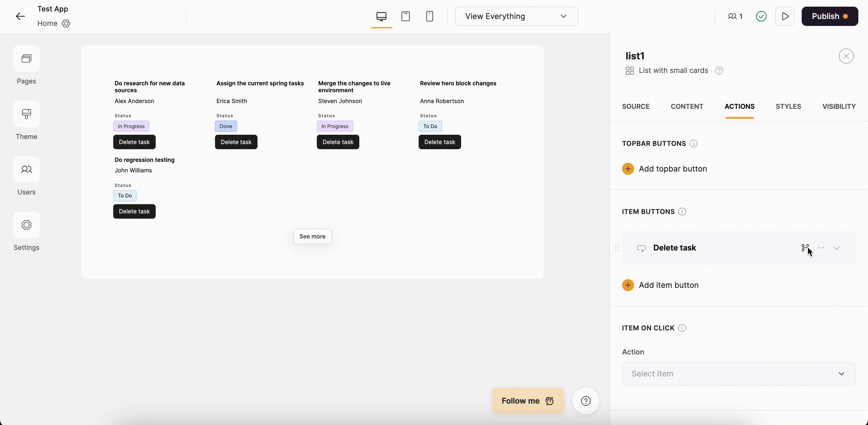Switch to the CONTENT tab

[687, 106]
